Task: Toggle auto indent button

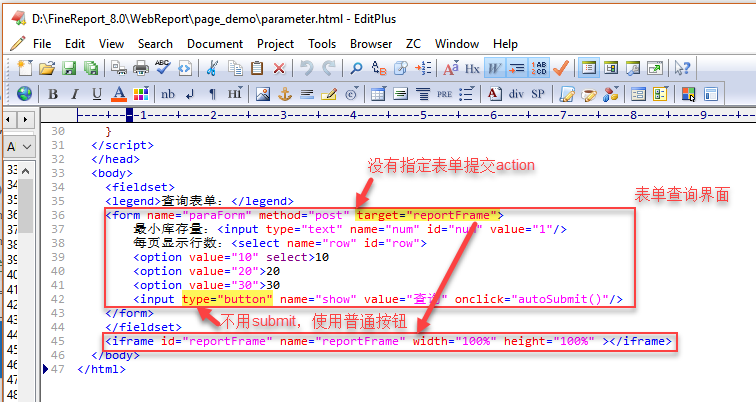Action: coord(516,68)
